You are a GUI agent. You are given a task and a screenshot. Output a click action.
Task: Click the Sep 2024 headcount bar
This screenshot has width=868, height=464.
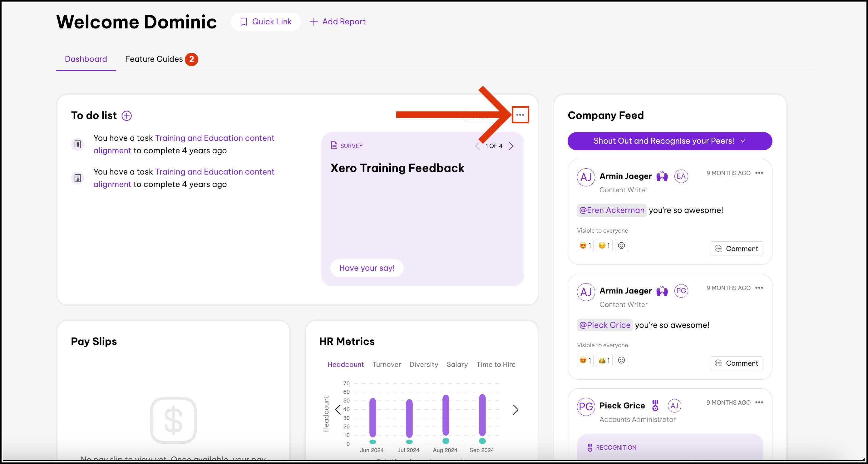click(x=482, y=415)
